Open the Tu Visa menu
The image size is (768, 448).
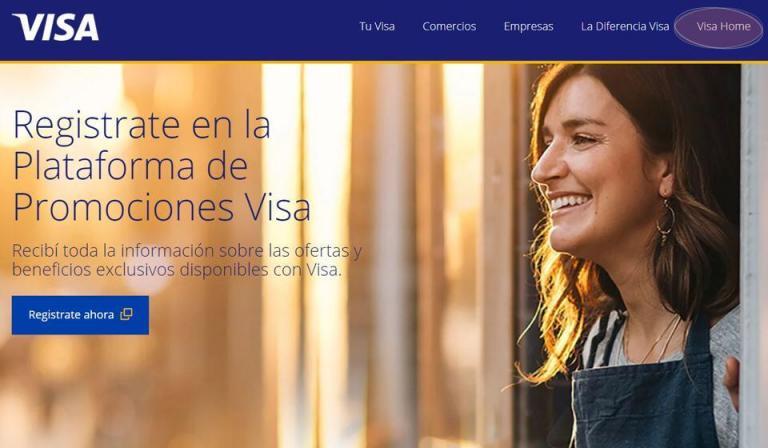(377, 26)
